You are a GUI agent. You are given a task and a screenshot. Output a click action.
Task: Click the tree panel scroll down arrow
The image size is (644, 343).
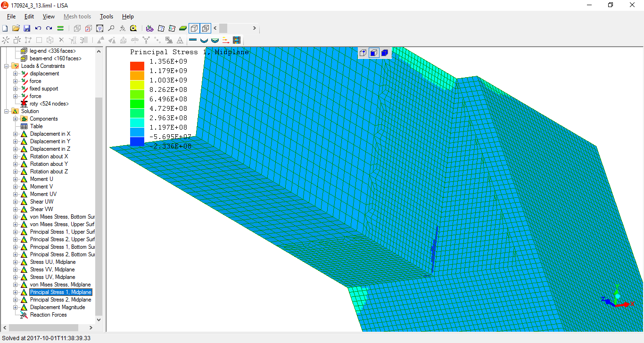point(99,320)
